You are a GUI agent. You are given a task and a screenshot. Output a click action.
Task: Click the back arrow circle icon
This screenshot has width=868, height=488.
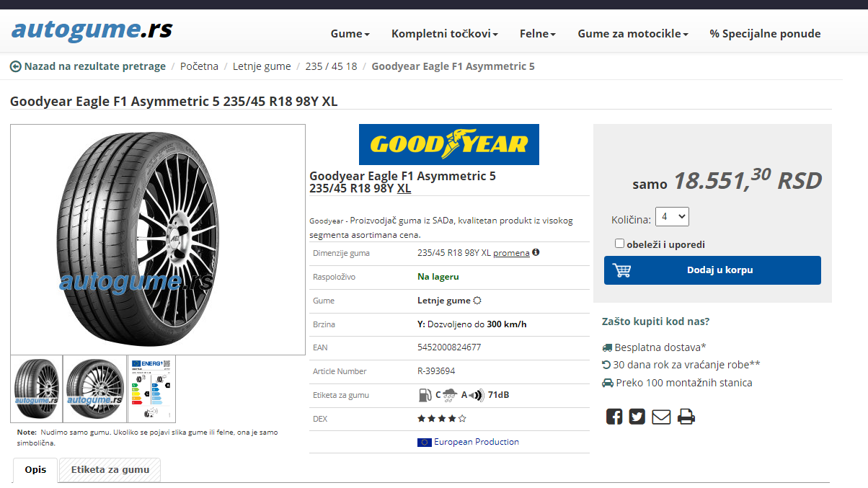tap(15, 66)
